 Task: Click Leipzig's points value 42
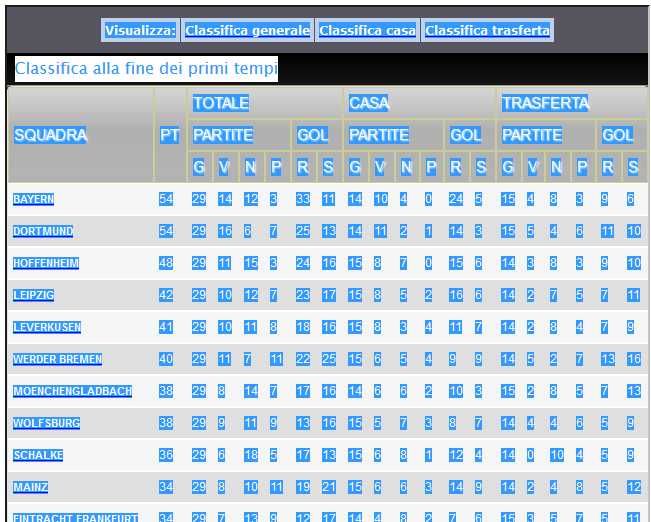coord(166,295)
